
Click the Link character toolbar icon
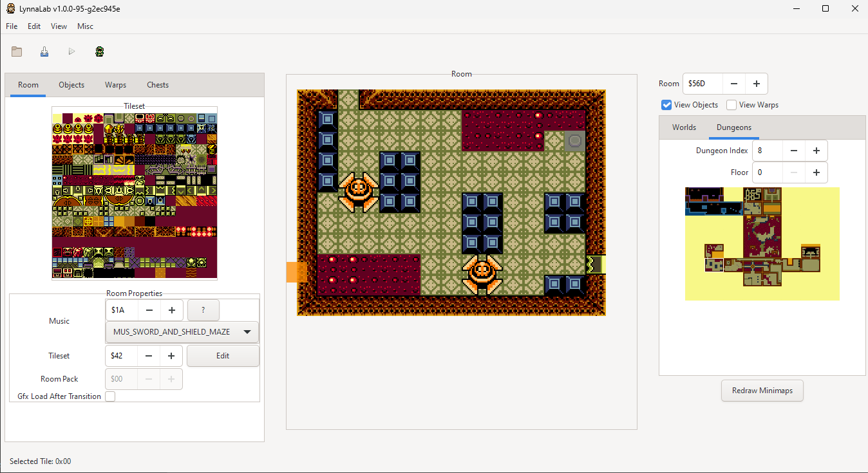pos(100,51)
